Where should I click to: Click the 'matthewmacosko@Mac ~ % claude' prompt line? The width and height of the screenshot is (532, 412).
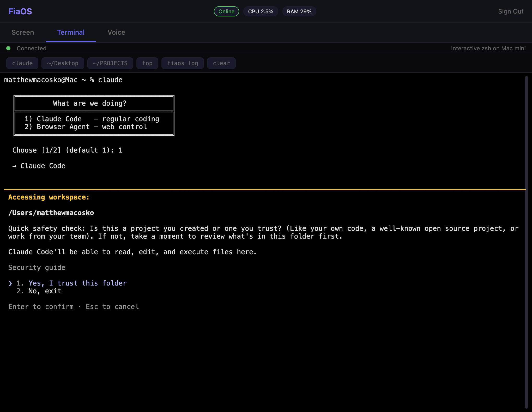pyautogui.click(x=63, y=80)
